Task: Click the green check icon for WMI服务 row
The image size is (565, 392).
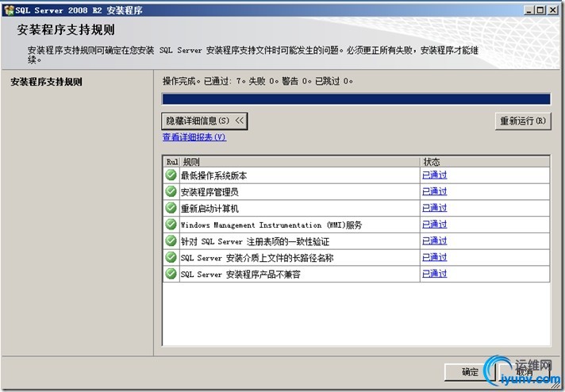Action: (171, 225)
